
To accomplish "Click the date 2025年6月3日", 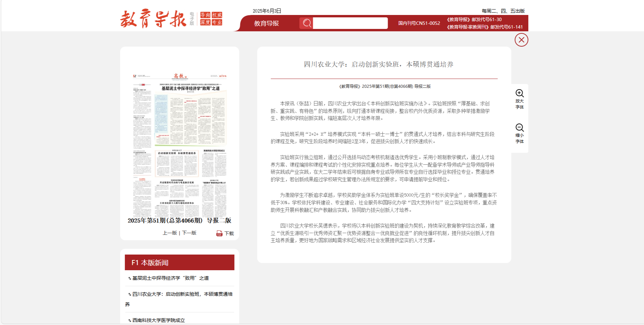I will coord(267,11).
